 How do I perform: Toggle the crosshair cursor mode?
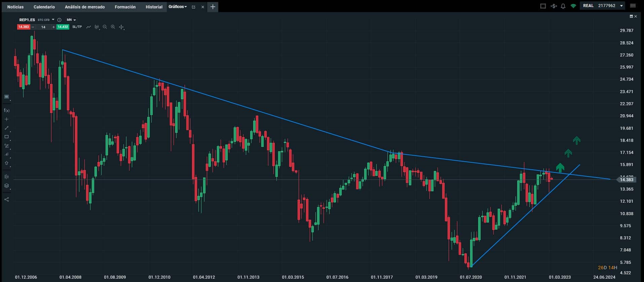click(121, 27)
